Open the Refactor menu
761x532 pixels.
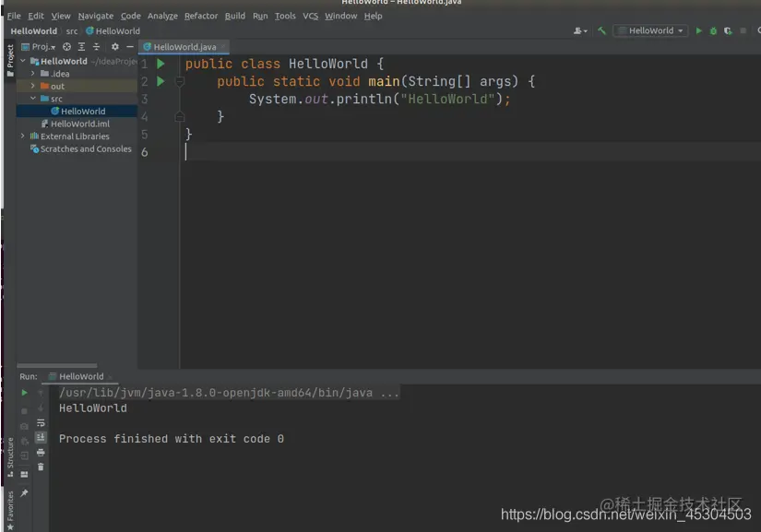[x=201, y=16]
